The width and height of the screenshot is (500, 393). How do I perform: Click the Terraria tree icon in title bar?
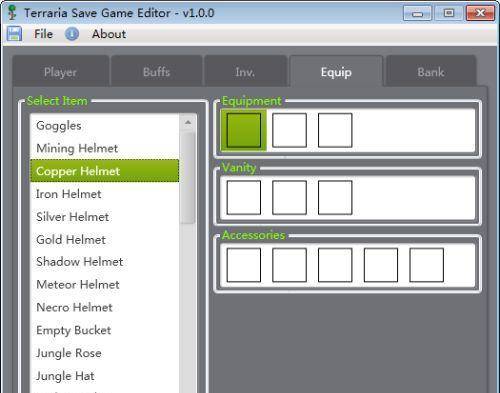point(12,13)
